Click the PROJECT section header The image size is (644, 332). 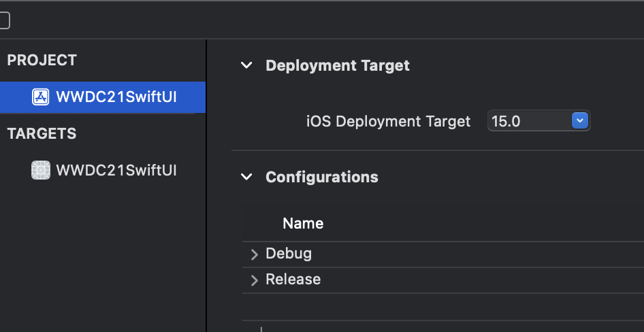[42, 60]
